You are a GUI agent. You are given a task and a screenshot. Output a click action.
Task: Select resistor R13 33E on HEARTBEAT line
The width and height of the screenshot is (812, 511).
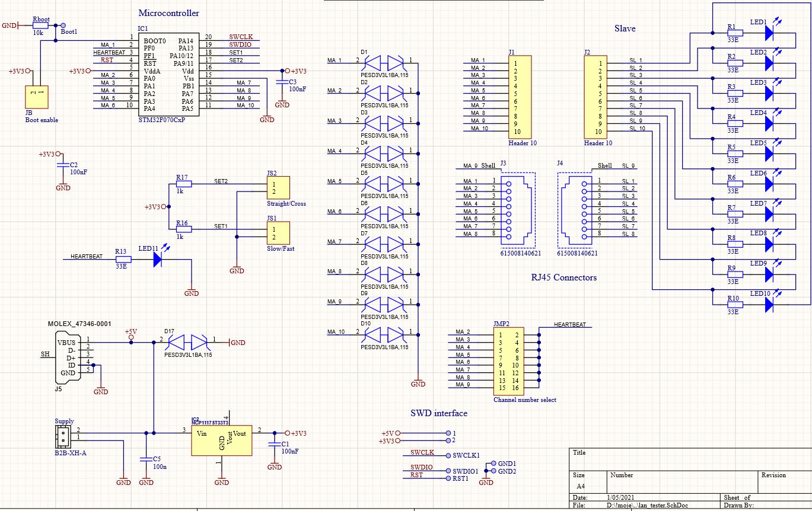point(123,259)
